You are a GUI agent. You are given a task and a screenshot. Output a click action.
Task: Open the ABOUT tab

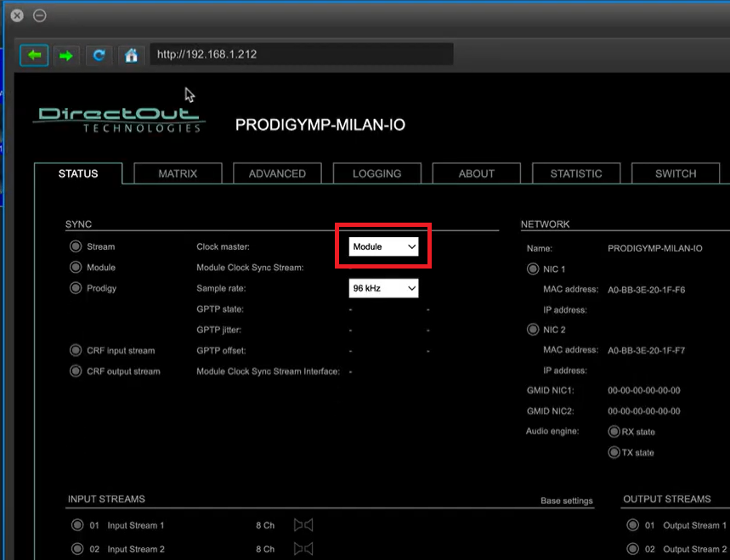point(476,173)
